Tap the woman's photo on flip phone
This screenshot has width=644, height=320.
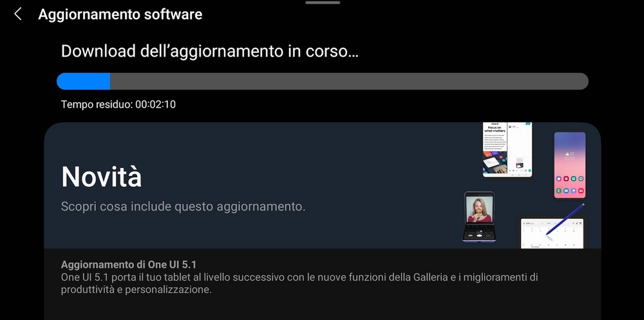pos(479,209)
